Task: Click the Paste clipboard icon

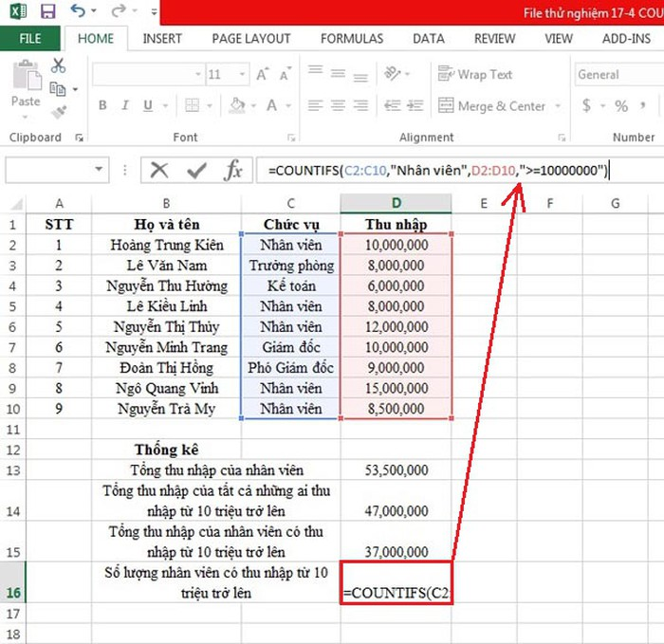Action: 27,75
